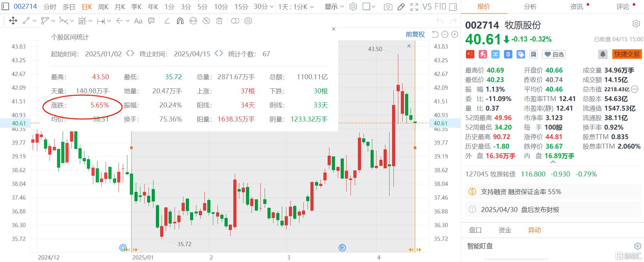Select the range measurement tool
The width and height of the screenshot is (644, 262).
pos(101,21)
